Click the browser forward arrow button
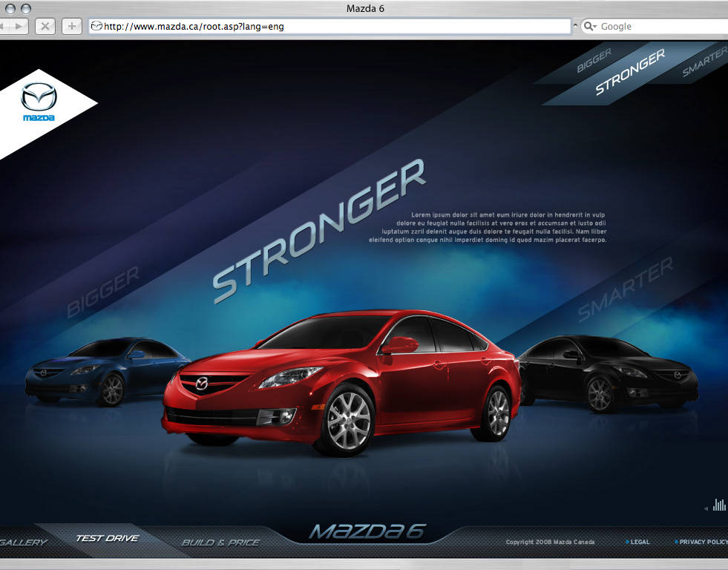Screen dimensions: 728x570 pos(18,27)
